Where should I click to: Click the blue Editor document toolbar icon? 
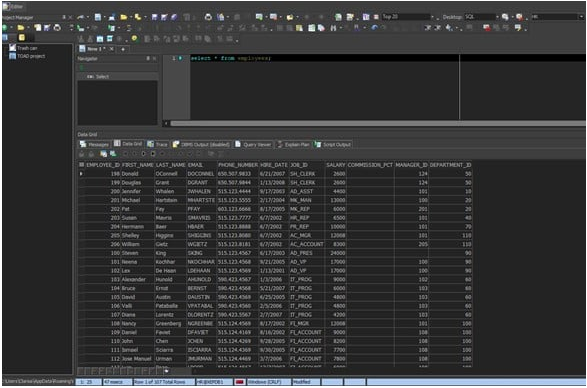[x=98, y=17]
